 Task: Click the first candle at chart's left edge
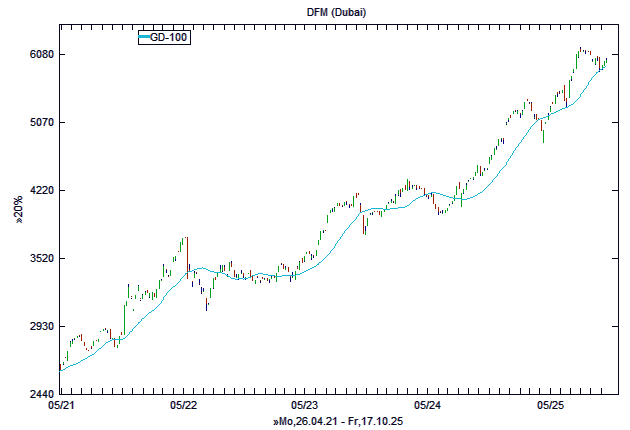pos(62,365)
